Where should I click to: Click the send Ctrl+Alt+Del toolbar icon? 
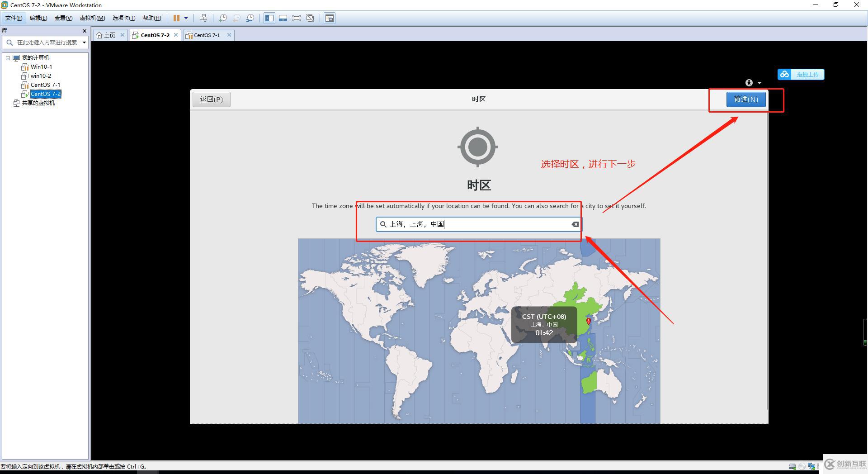203,18
